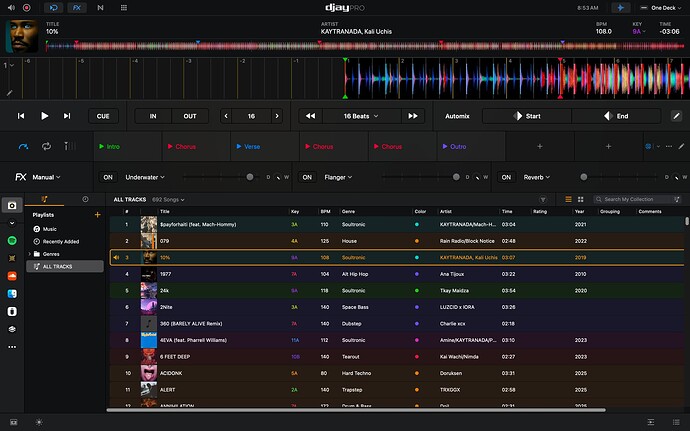Click the speaker volume icon in top bar
The image size is (690, 431).
click(11, 7)
